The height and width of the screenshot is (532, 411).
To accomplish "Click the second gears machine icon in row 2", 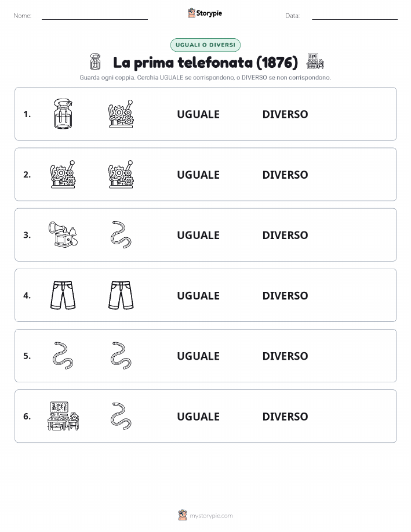I will click(121, 175).
